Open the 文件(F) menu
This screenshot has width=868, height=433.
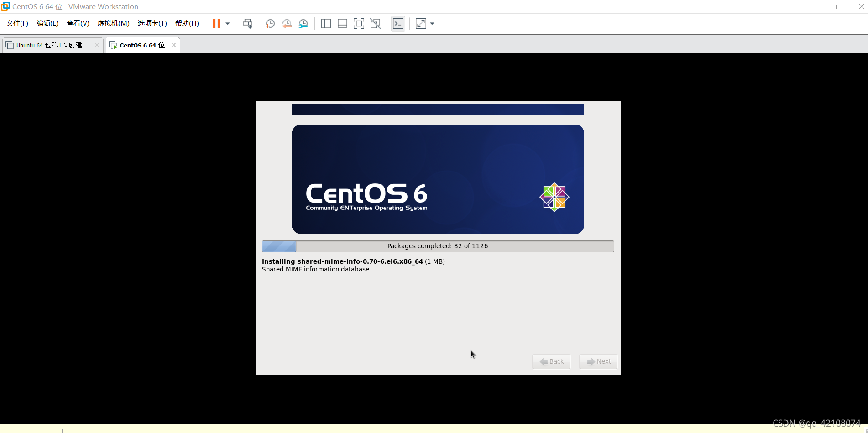tap(17, 23)
